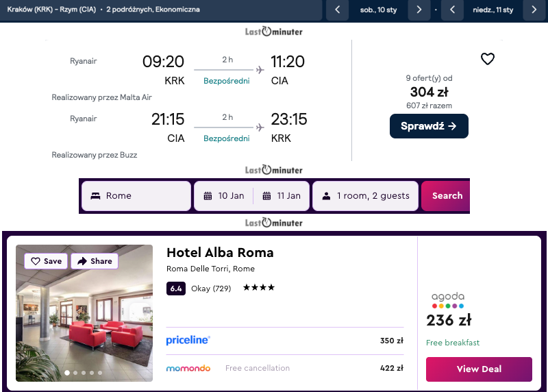Click the View Deal button

479,369
